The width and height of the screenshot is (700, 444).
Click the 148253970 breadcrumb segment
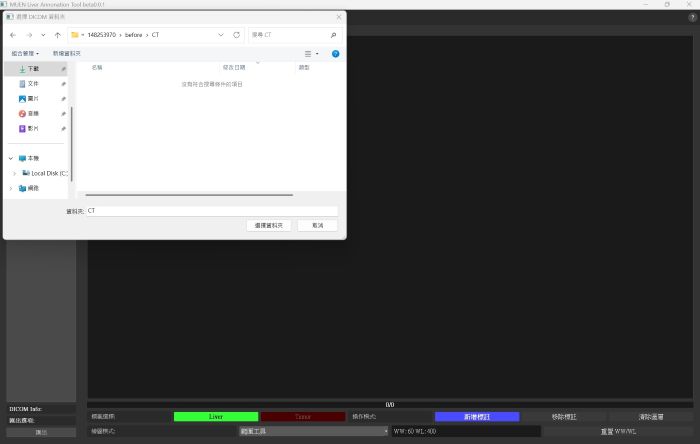point(101,35)
